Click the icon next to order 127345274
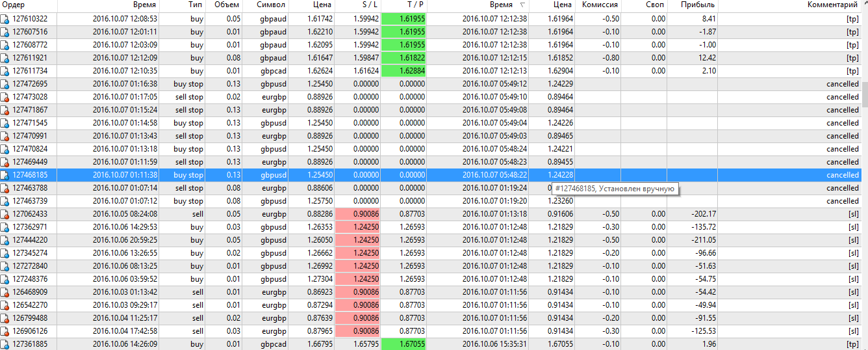The image size is (868, 350). coord(5,253)
